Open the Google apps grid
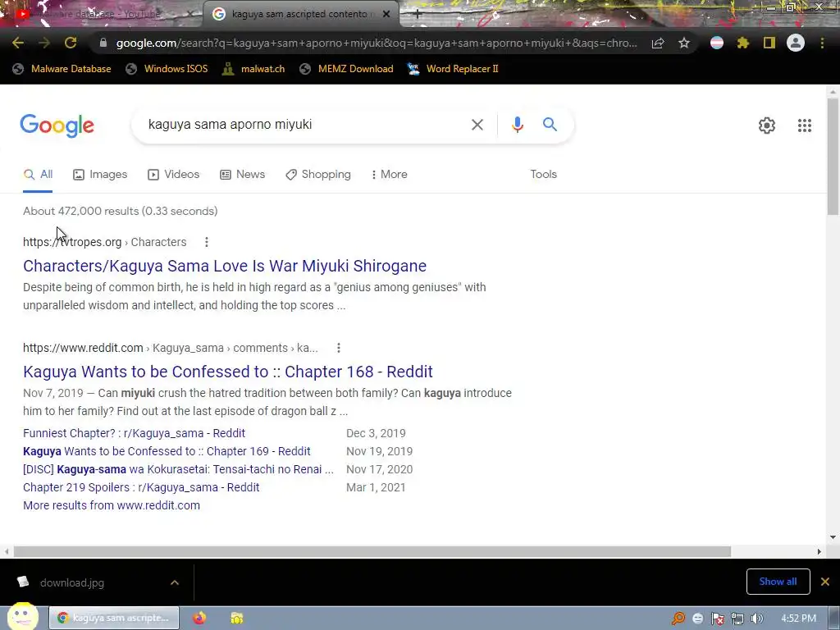This screenshot has height=630, width=840. click(804, 126)
